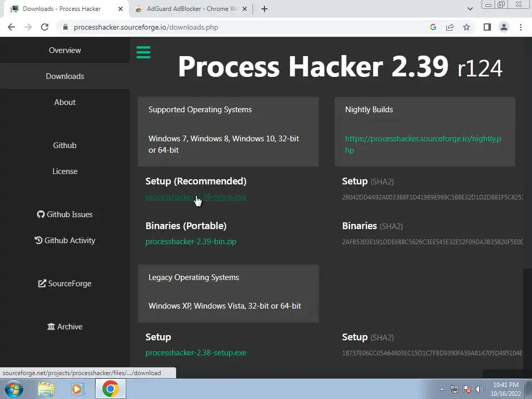The image size is (532, 399).
Task: Open the Chrome profile avatar
Action: pyautogui.click(x=504, y=27)
